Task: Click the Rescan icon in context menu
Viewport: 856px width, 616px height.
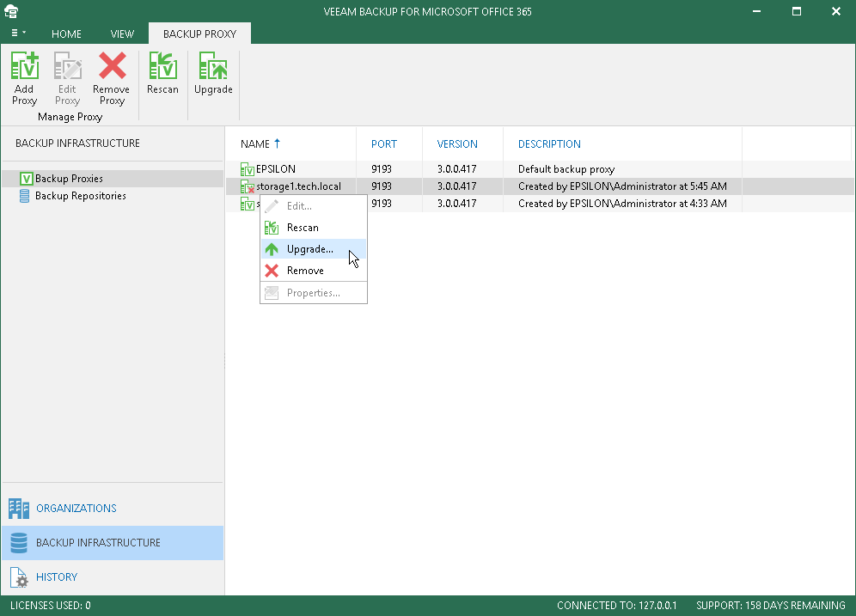Action: [x=272, y=228]
